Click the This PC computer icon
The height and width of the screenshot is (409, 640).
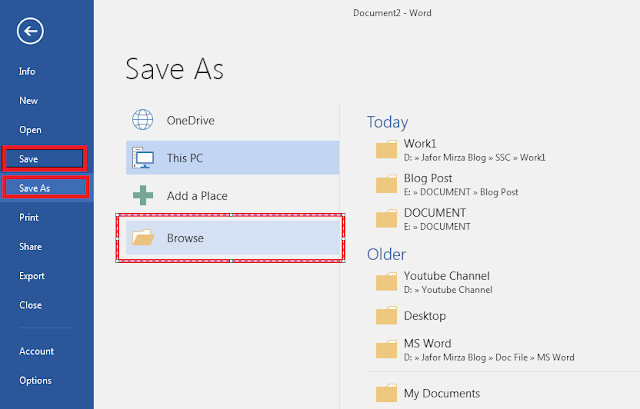pos(142,158)
